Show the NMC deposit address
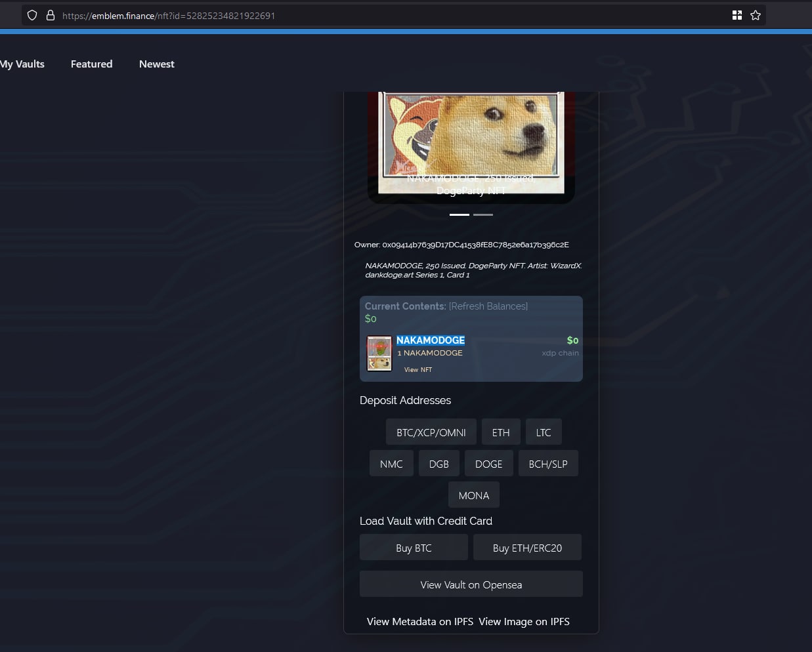 391,464
